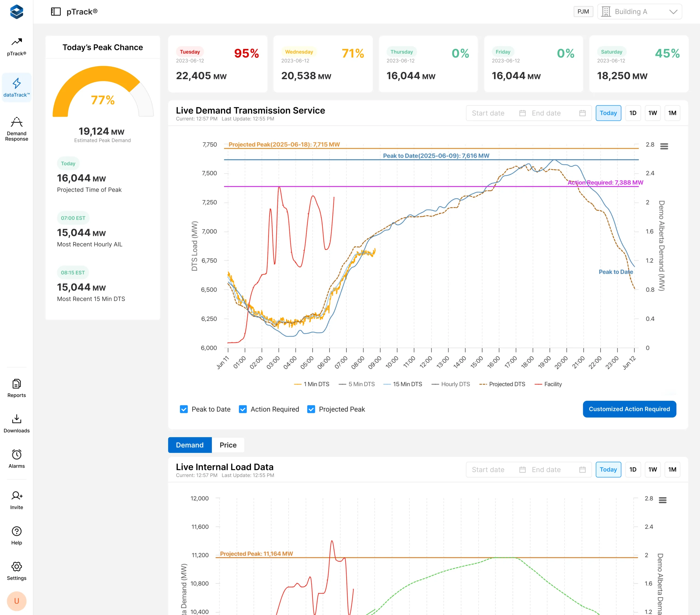Select Today range for the Internal Load chart
Image resolution: width=700 pixels, height=615 pixels.
(608, 470)
